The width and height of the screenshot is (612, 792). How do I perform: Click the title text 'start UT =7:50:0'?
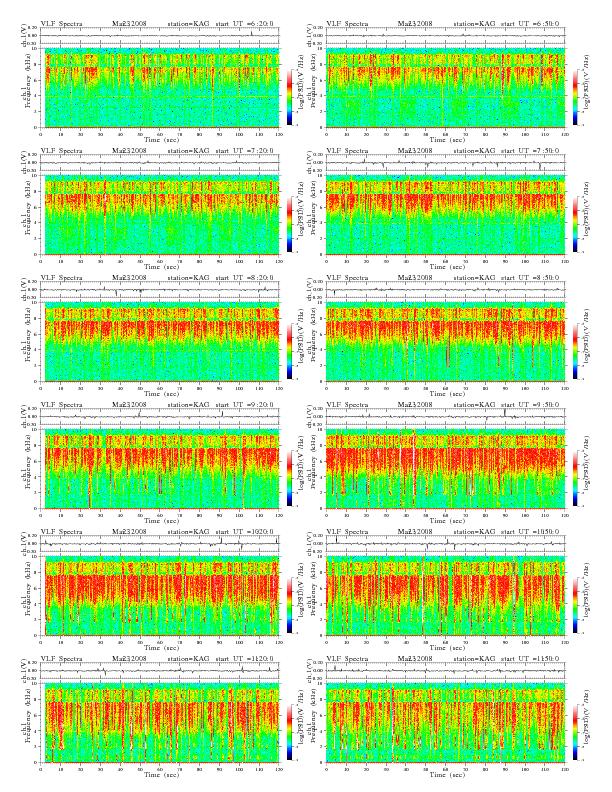click(x=530, y=151)
